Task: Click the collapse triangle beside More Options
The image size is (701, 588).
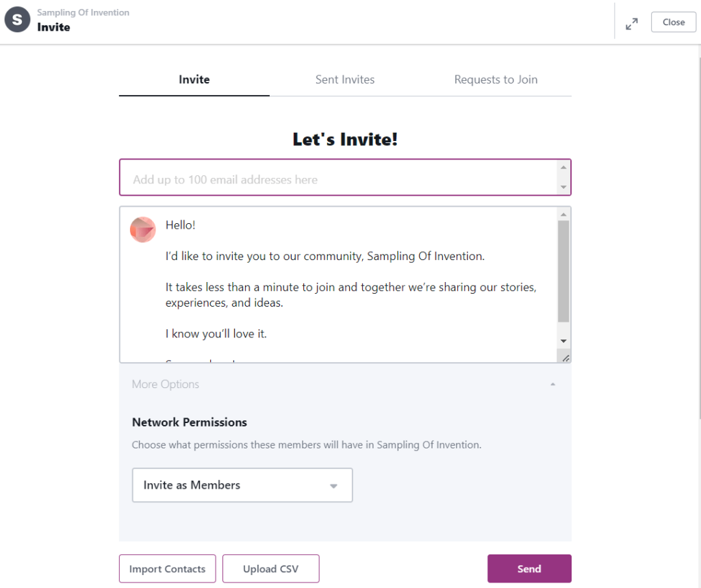Action: click(552, 385)
